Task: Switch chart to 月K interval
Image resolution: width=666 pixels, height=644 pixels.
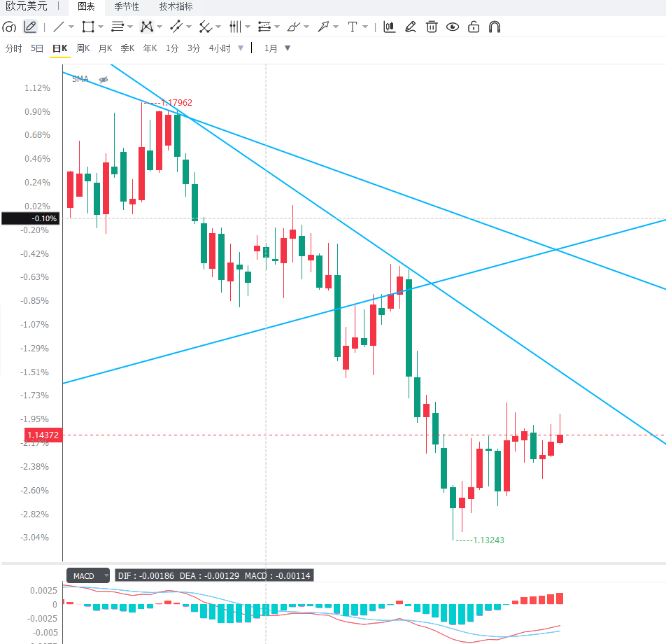Action: pyautogui.click(x=105, y=48)
